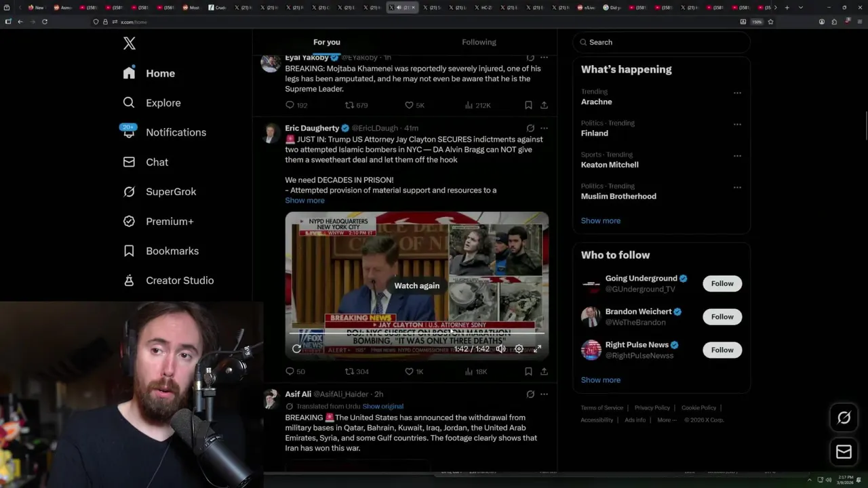Screen dimensions: 868x488
Task: Focus the Search input field
Action: pos(662,42)
